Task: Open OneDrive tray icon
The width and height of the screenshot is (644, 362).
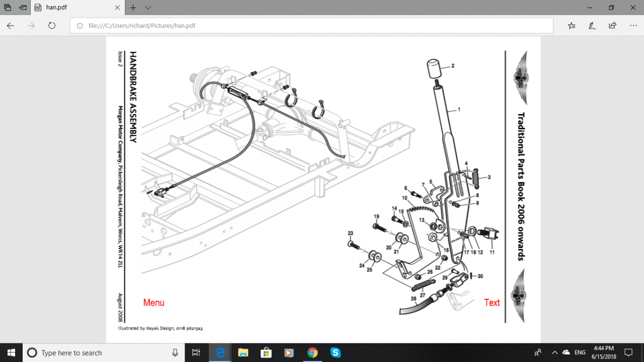Action: (567, 352)
